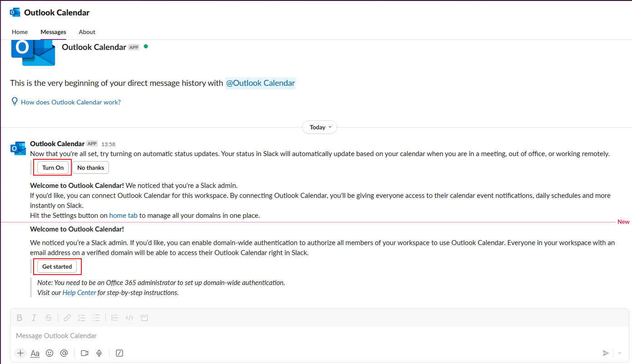Viewport: 632px width, 364px height.
Task: Apply inline code formatting
Action: pyautogui.click(x=129, y=318)
